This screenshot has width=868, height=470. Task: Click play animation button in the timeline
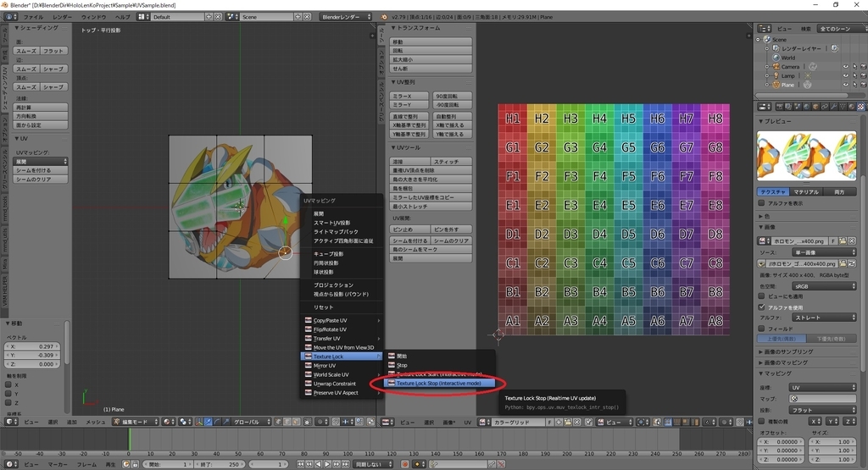pos(327,464)
